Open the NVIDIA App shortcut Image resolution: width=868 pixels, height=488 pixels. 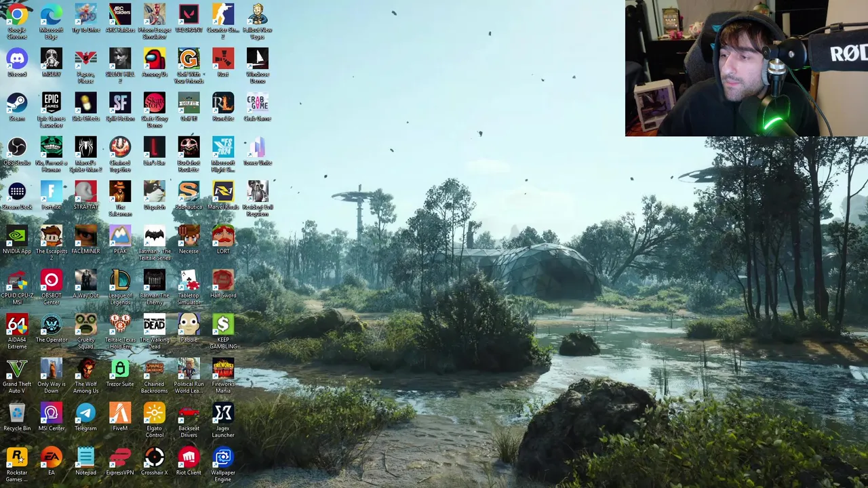click(17, 236)
